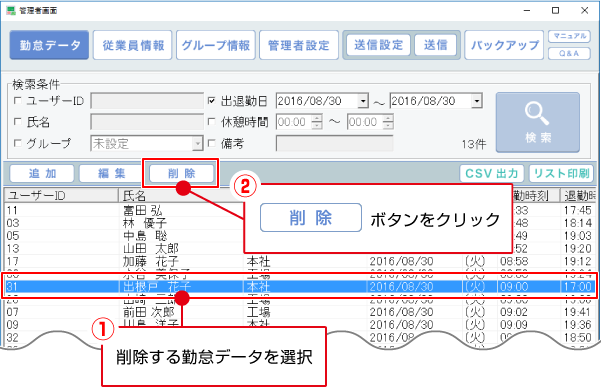Toggle the 出退勤日 date checkbox

tap(211, 100)
